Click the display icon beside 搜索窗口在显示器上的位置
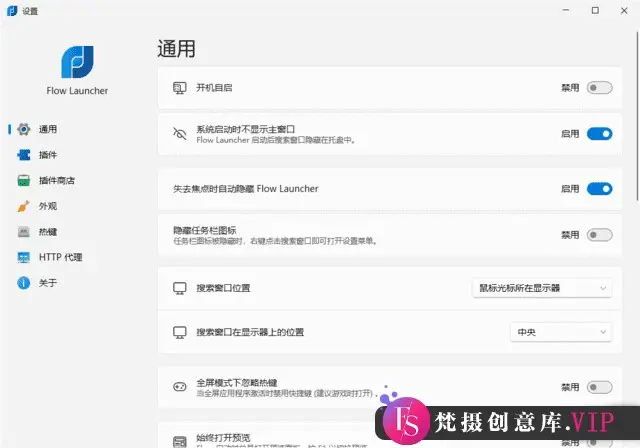The height and width of the screenshot is (448, 640). point(180,332)
